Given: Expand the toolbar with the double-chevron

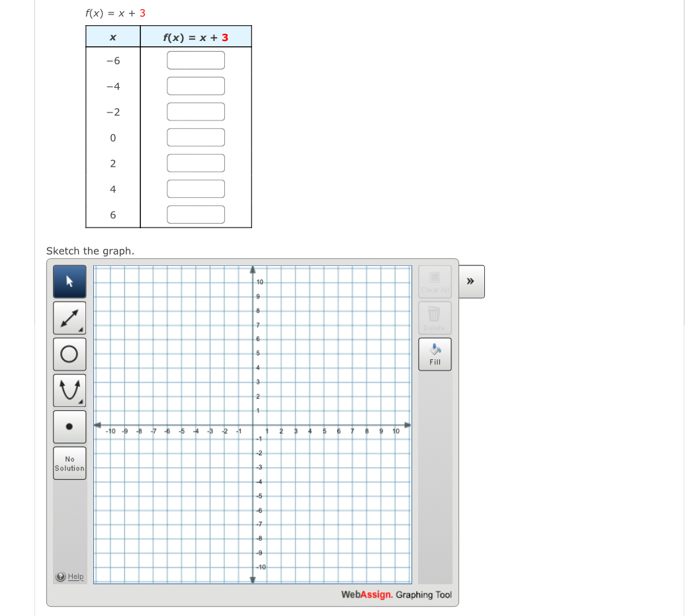Looking at the screenshot, I should (470, 281).
